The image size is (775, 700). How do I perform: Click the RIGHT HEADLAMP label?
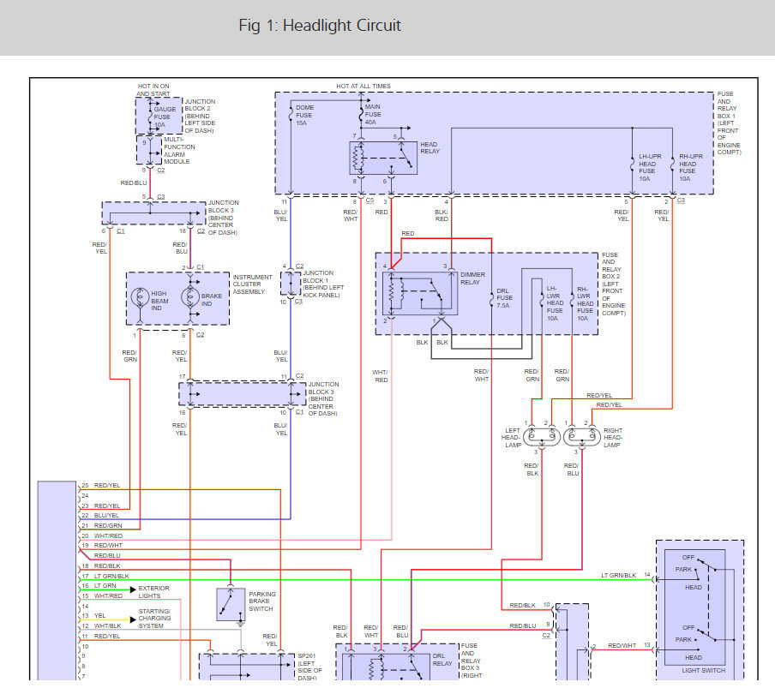tap(613, 438)
